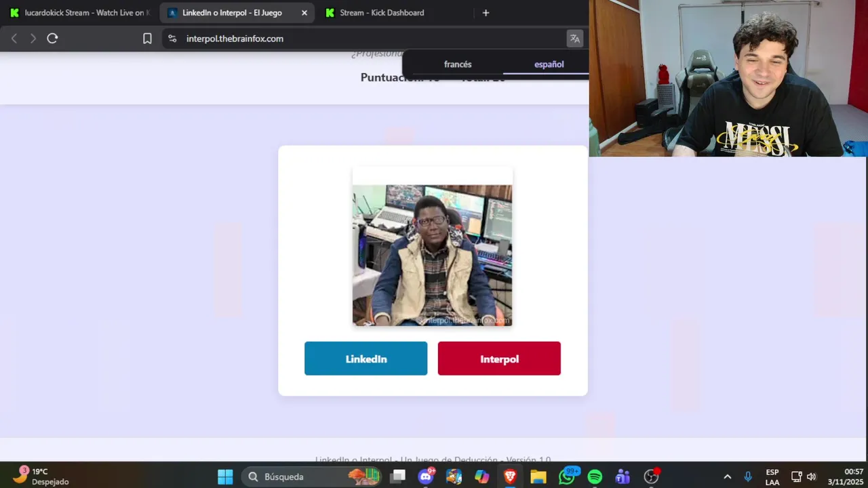Image resolution: width=868 pixels, height=488 pixels.
Task: Open a new browser tab with plus icon
Action: coord(486,13)
